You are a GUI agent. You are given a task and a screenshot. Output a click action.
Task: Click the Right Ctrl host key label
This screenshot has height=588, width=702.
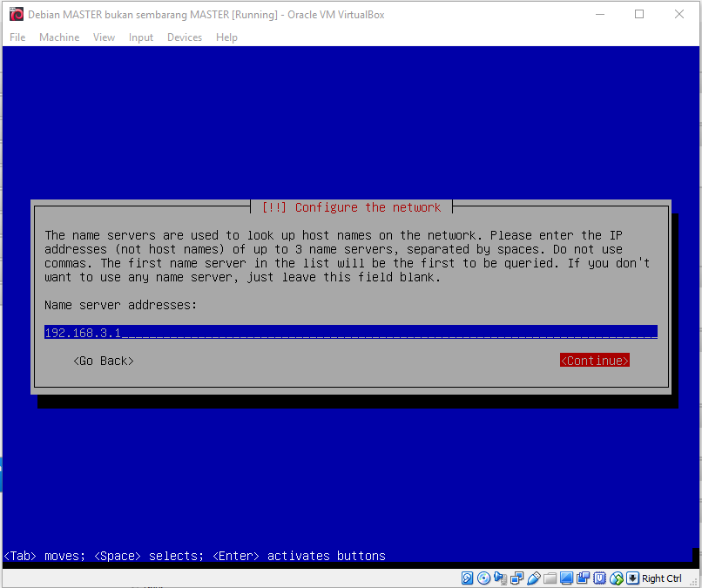pyautogui.click(x=661, y=578)
